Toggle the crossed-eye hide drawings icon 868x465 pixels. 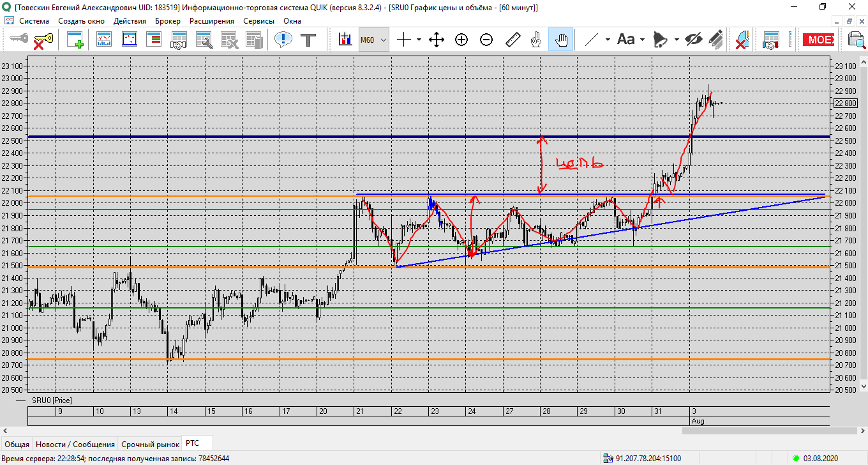tap(692, 40)
